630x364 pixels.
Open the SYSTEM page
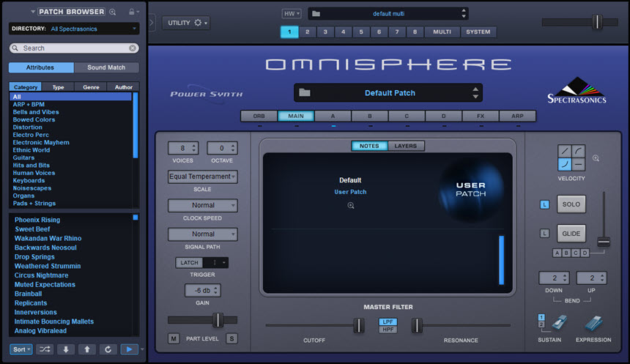pos(478,31)
